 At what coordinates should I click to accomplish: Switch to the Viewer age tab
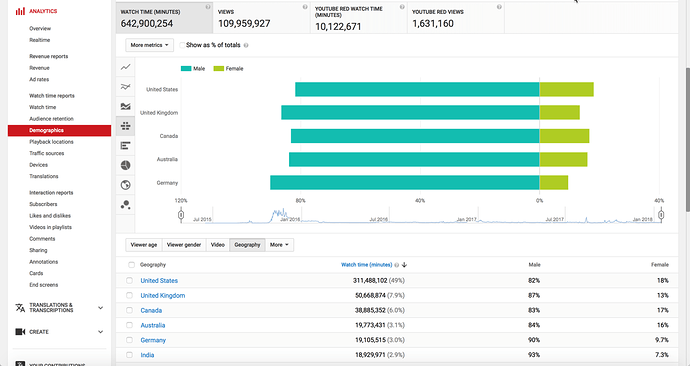[x=144, y=245]
